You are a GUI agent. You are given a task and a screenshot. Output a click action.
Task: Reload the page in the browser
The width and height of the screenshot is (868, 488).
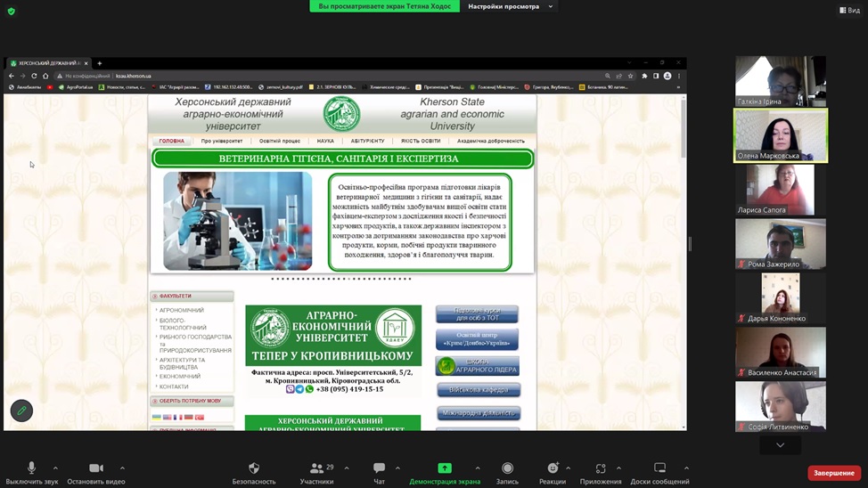35,76
